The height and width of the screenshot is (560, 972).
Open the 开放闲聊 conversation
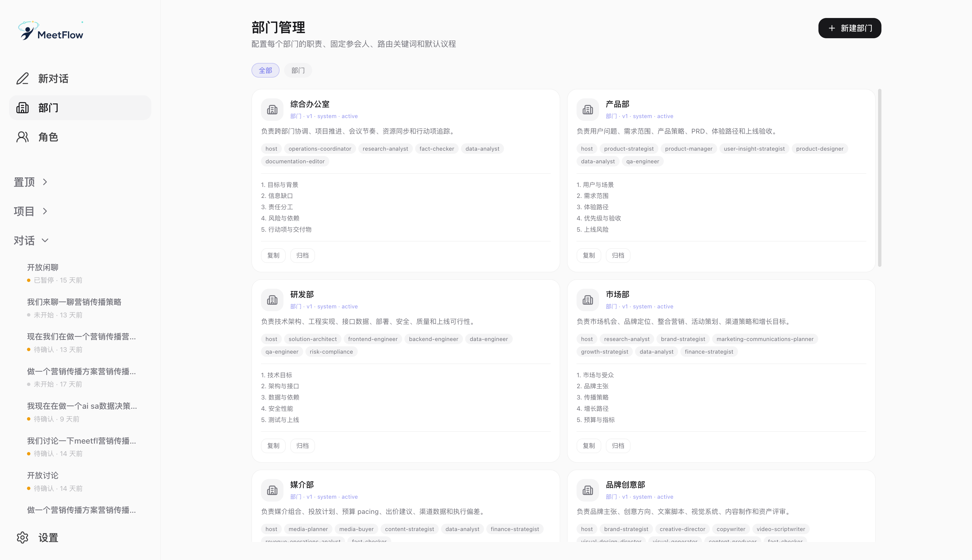82,274
